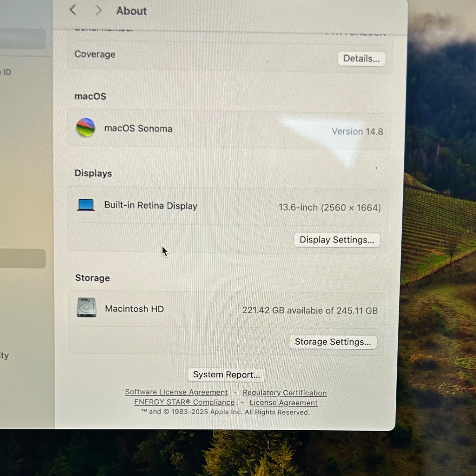
Task: Go forward using the right chevron
Action: [98, 10]
